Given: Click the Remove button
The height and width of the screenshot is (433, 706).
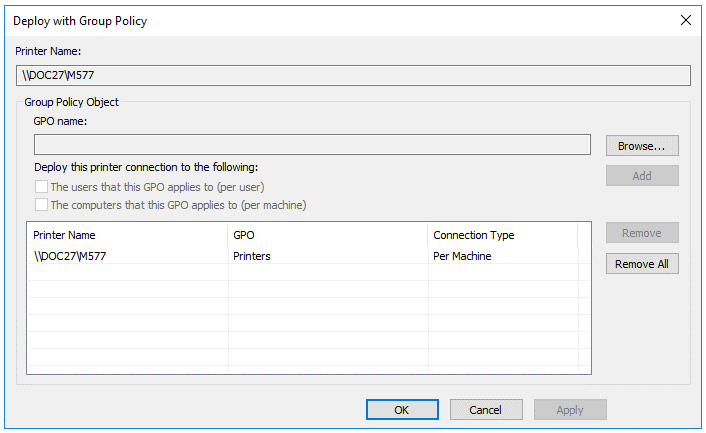Looking at the screenshot, I should tap(642, 233).
